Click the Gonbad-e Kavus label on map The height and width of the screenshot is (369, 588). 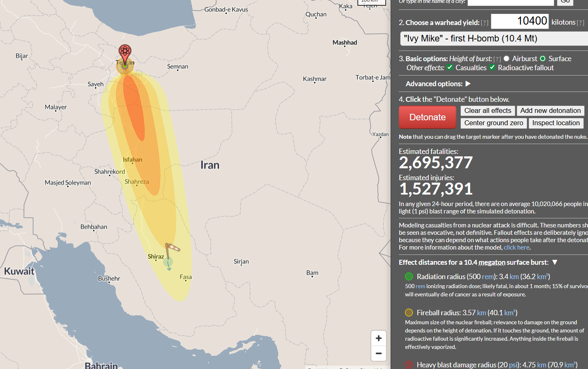point(226,9)
